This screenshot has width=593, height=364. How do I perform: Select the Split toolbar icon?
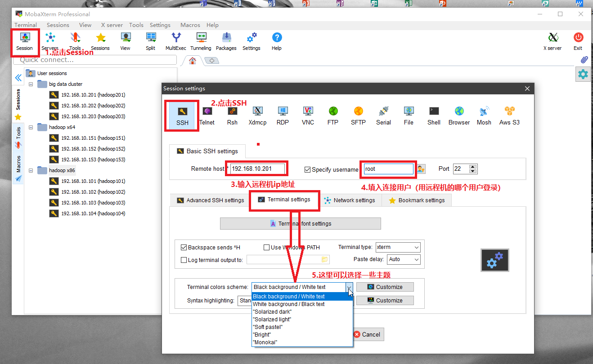[x=151, y=41]
